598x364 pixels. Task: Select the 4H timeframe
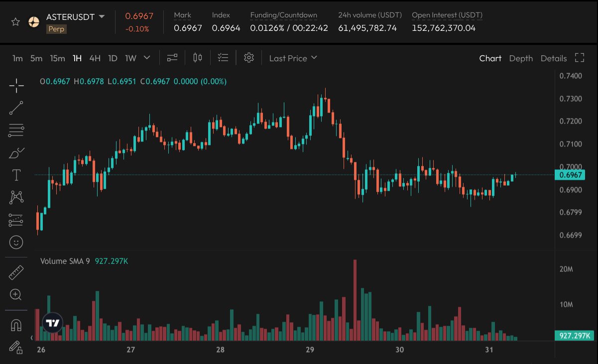pos(95,58)
